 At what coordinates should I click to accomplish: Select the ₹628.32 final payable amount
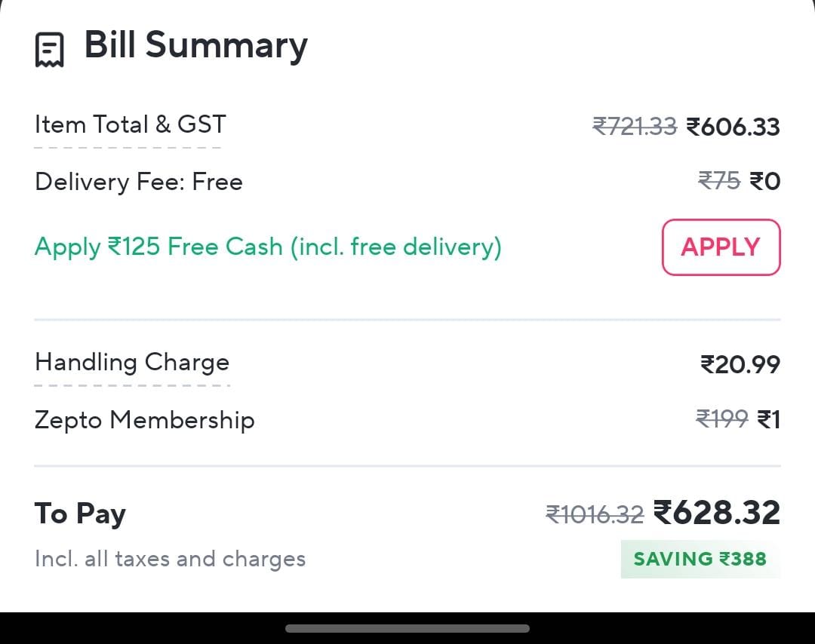[x=717, y=513]
